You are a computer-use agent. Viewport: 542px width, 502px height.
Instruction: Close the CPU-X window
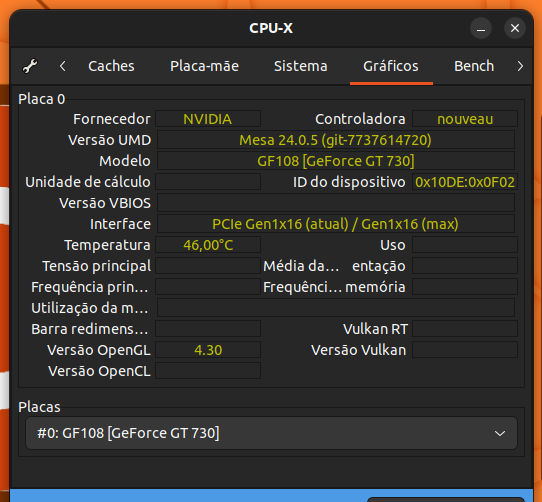[x=515, y=28]
